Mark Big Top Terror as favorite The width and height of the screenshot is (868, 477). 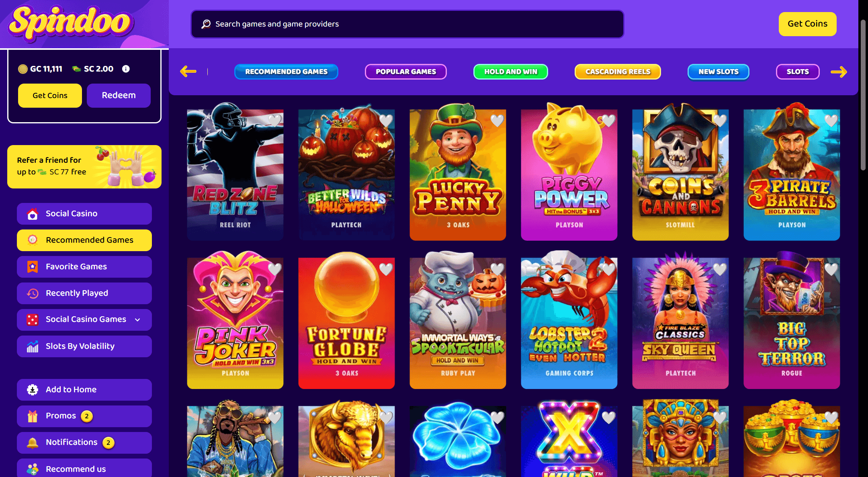831,269
